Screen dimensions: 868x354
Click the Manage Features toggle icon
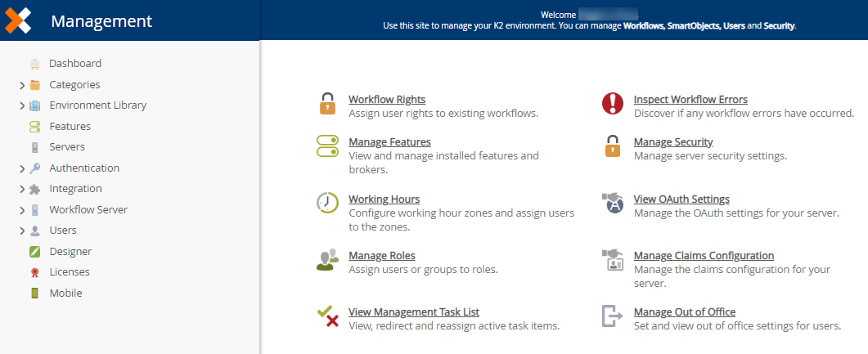click(327, 146)
